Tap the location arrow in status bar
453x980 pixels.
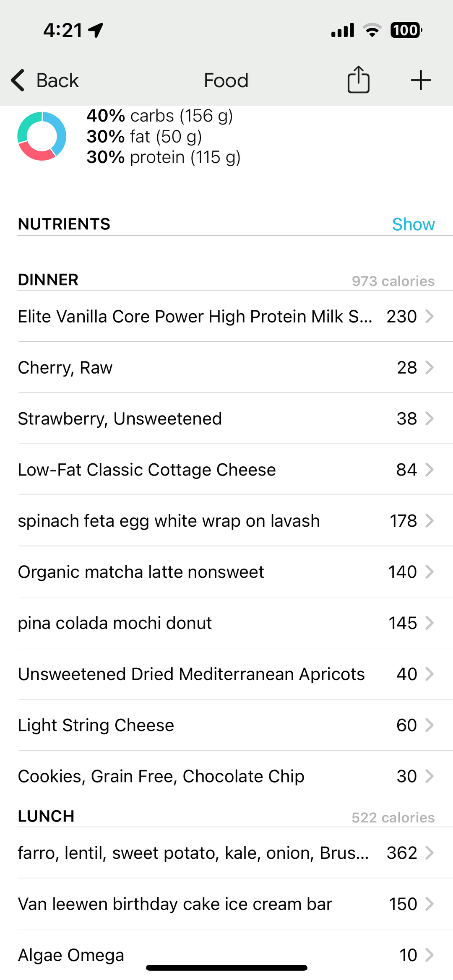[96, 30]
